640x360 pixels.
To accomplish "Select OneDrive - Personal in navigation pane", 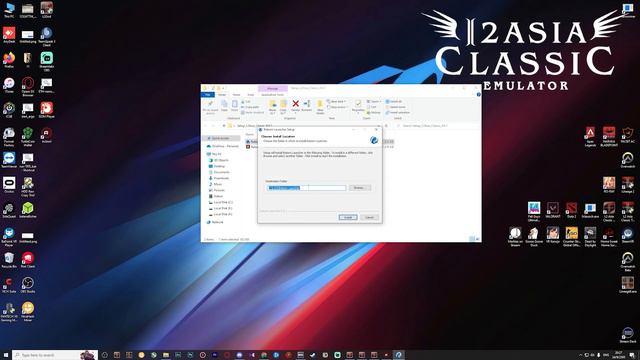I will coord(223,146).
